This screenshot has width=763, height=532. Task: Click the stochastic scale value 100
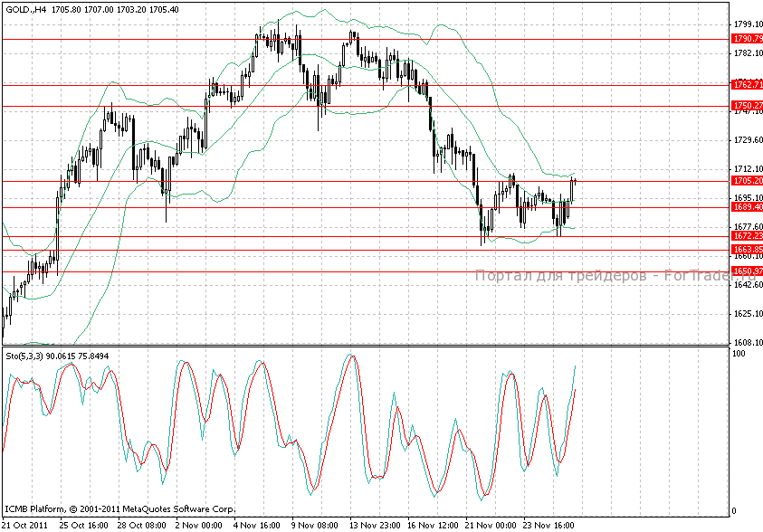(x=739, y=354)
